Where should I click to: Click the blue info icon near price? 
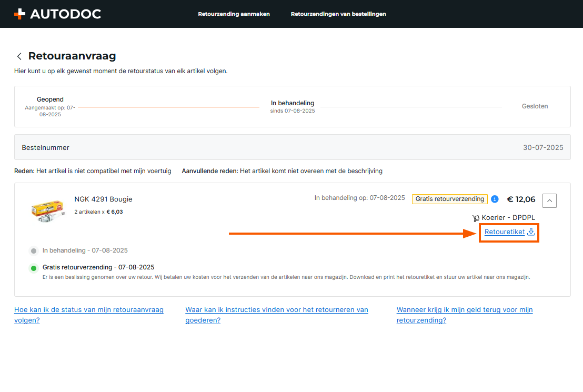[x=495, y=199]
